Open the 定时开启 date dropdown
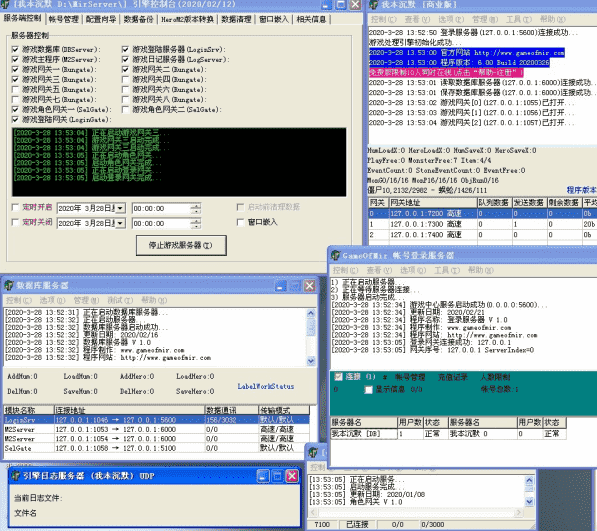The height and width of the screenshot is (531, 597). (x=120, y=208)
